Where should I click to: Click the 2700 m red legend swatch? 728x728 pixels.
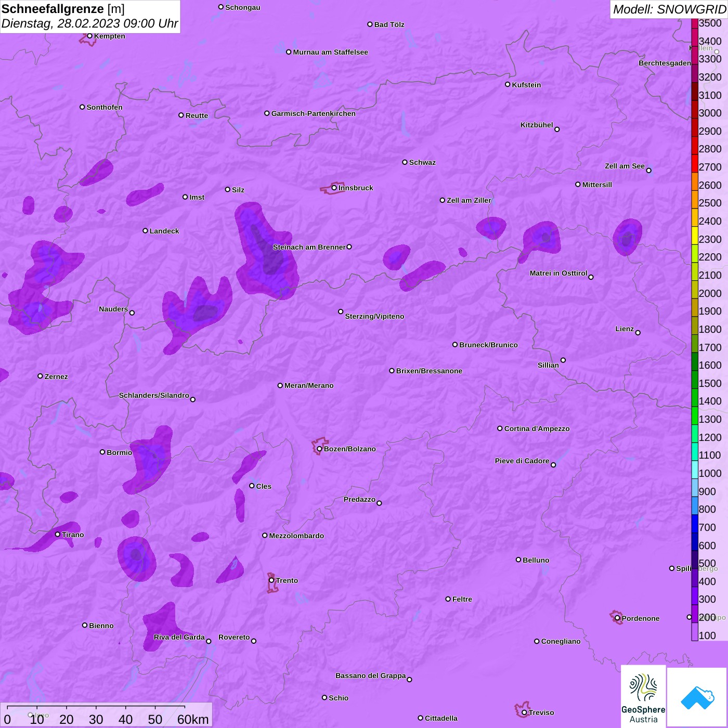tap(695, 163)
